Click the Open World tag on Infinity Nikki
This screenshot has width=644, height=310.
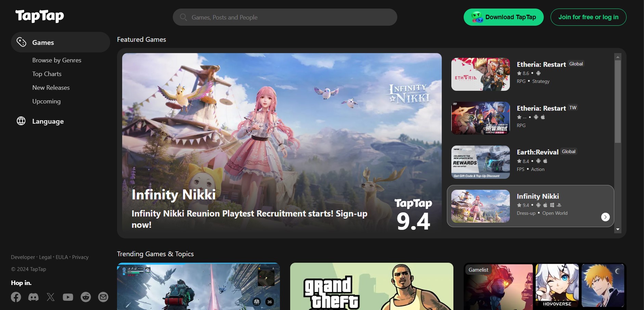pos(555,213)
